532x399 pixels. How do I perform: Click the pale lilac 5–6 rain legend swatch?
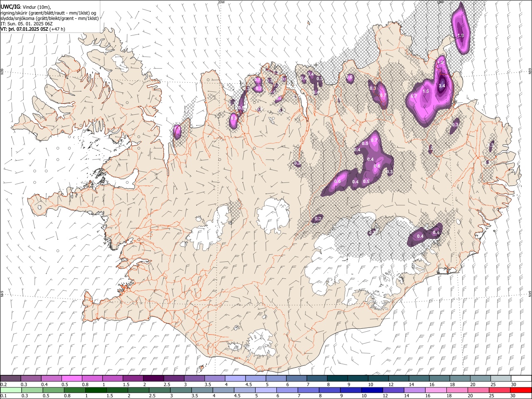[x=266, y=390]
